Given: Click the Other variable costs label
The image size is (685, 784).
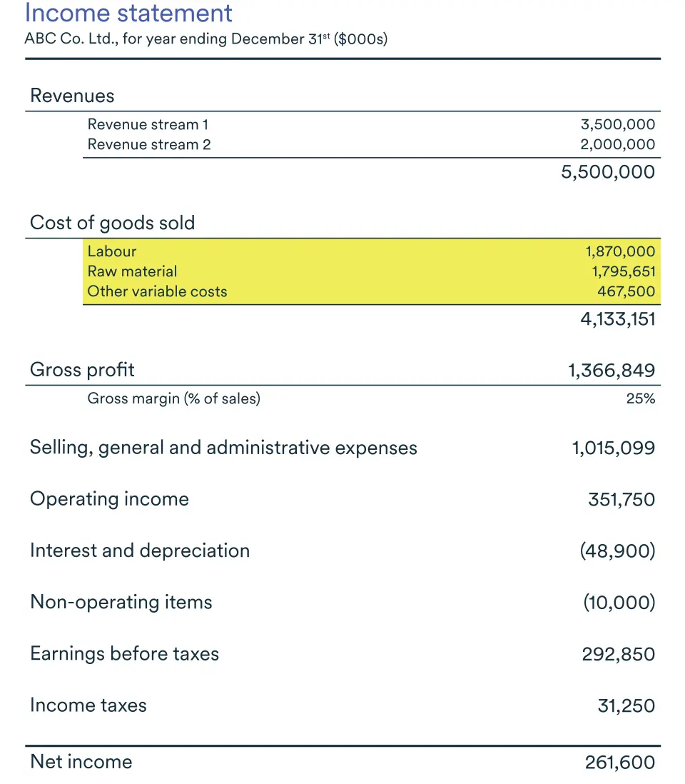Looking at the screenshot, I should click(x=157, y=291).
